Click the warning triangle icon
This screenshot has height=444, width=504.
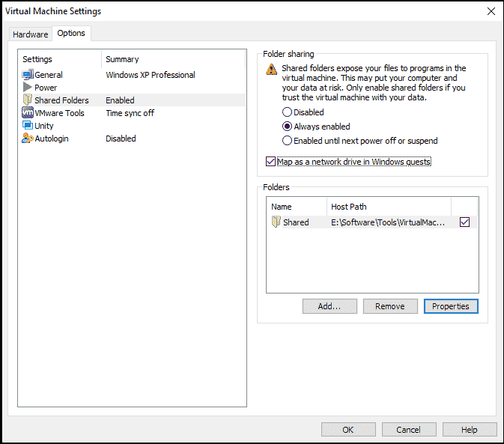(x=272, y=70)
